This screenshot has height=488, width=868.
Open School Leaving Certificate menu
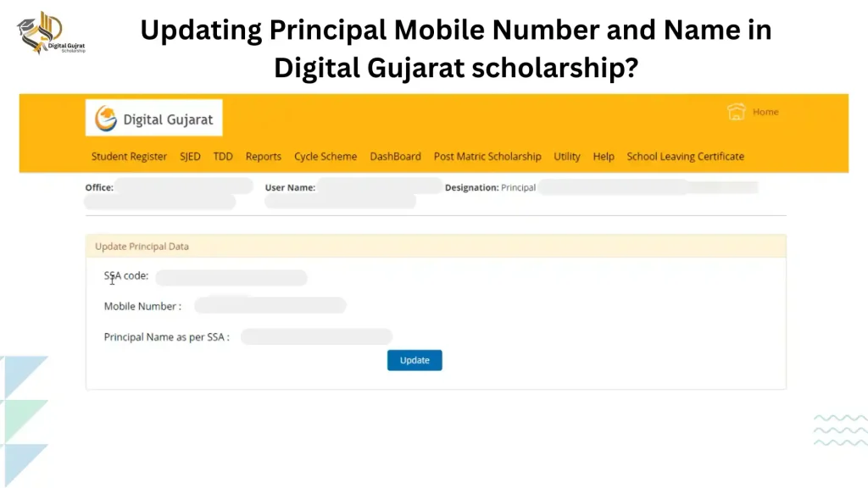coord(685,157)
